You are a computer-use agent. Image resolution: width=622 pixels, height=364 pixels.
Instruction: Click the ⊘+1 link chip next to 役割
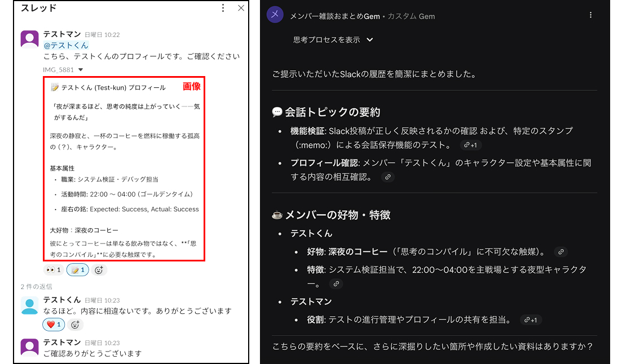531,319
